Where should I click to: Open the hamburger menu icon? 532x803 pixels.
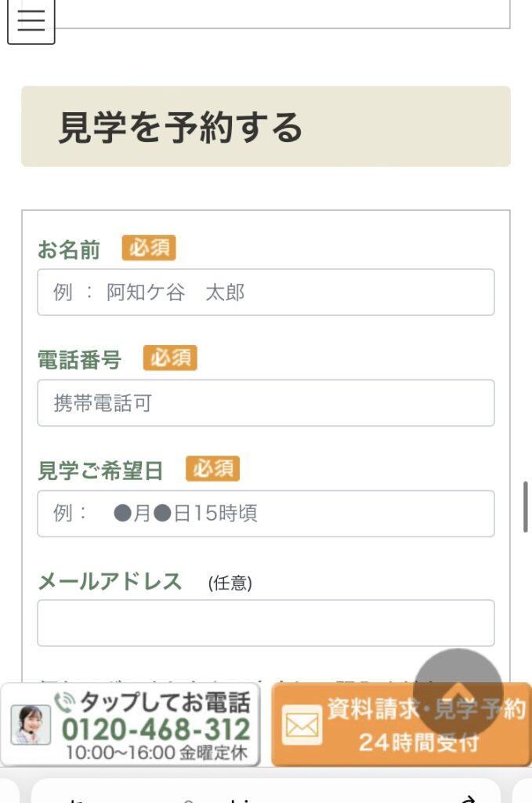[x=31, y=20]
